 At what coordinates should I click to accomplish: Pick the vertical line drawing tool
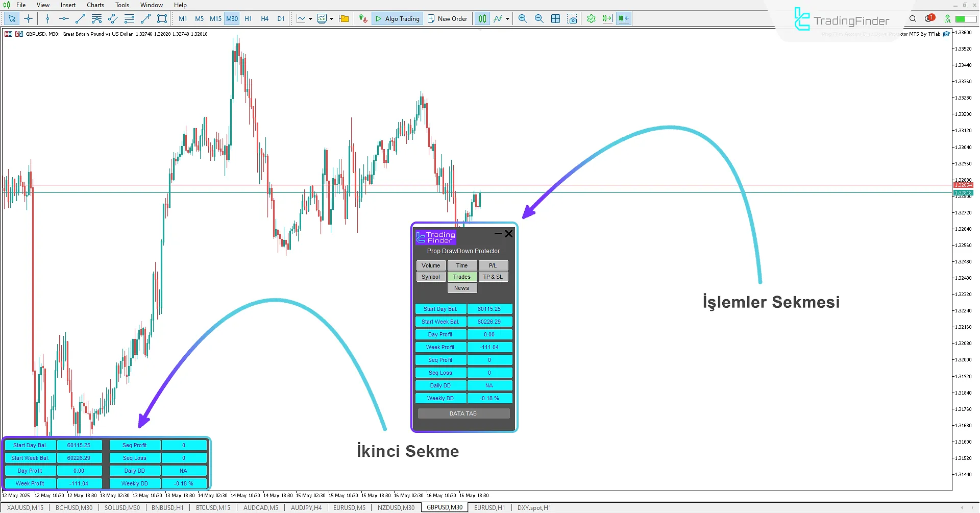pos(47,19)
